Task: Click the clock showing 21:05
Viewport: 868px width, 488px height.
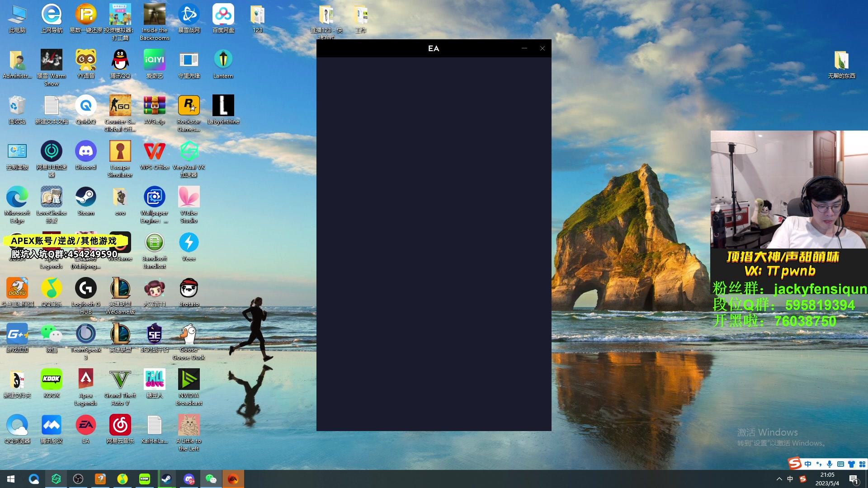Action: (x=827, y=479)
